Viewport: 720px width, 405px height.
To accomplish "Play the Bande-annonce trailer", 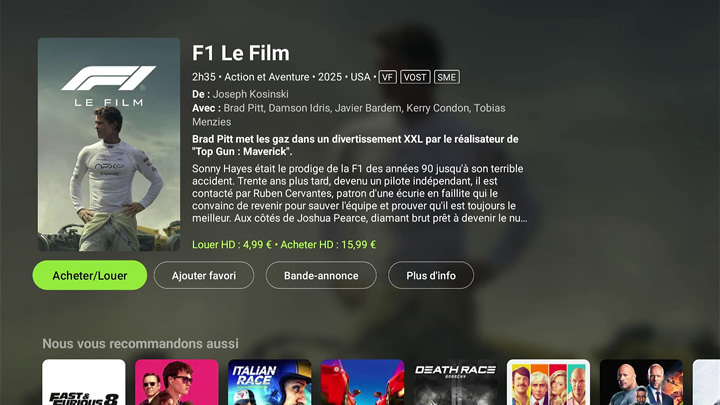I will tap(321, 275).
